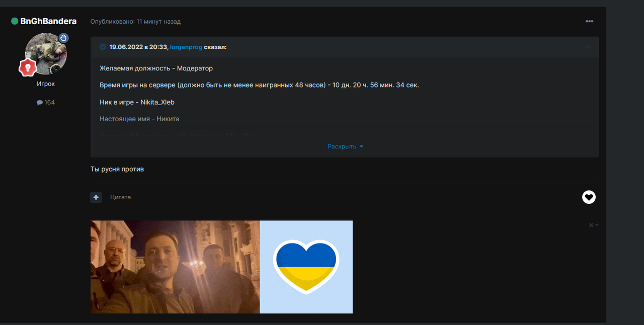Open the moderator badge icon on avatar

tap(63, 38)
